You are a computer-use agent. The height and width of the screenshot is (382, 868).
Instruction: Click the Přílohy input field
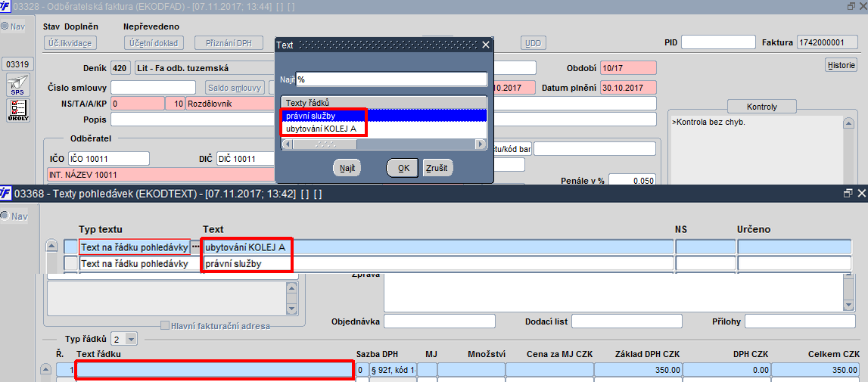click(x=800, y=321)
